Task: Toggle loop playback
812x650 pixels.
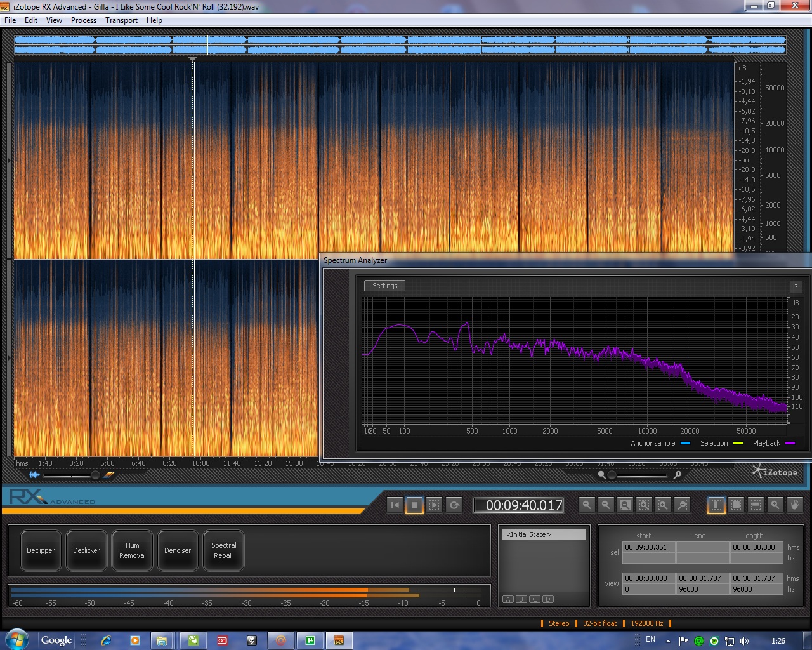Action: pos(454,505)
